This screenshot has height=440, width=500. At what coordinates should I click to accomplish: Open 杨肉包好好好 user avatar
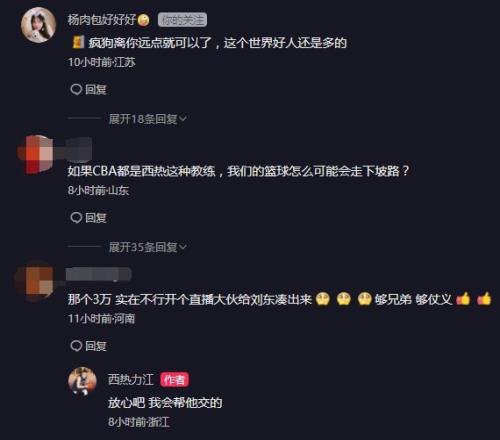(38, 25)
